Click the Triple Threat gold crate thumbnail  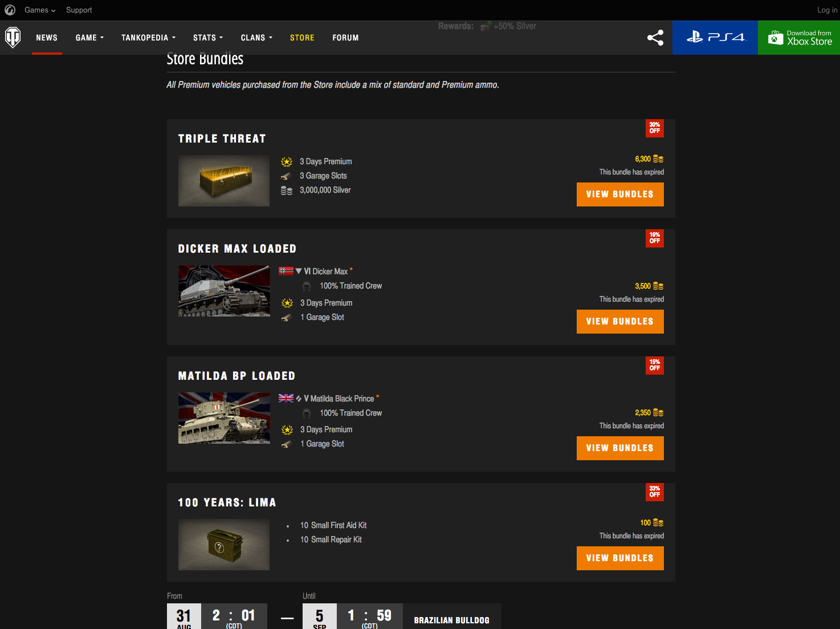click(224, 181)
